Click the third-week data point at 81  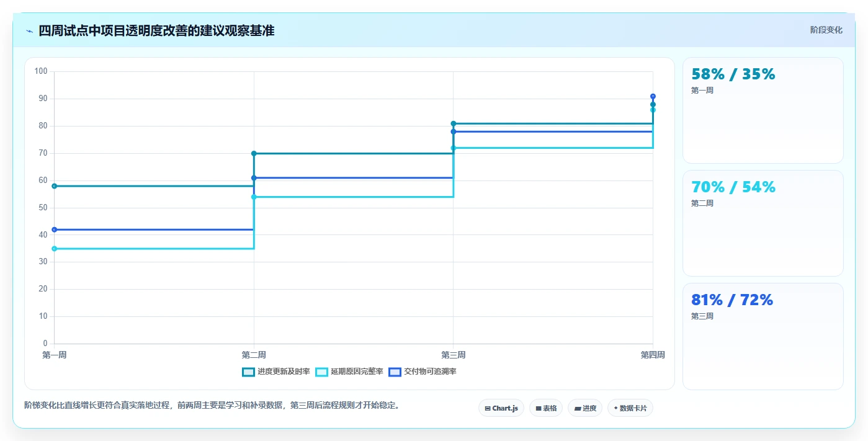pyautogui.click(x=454, y=123)
